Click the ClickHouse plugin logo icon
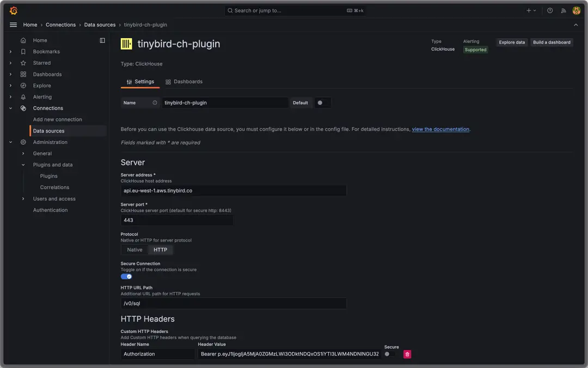588x368 pixels. click(126, 44)
